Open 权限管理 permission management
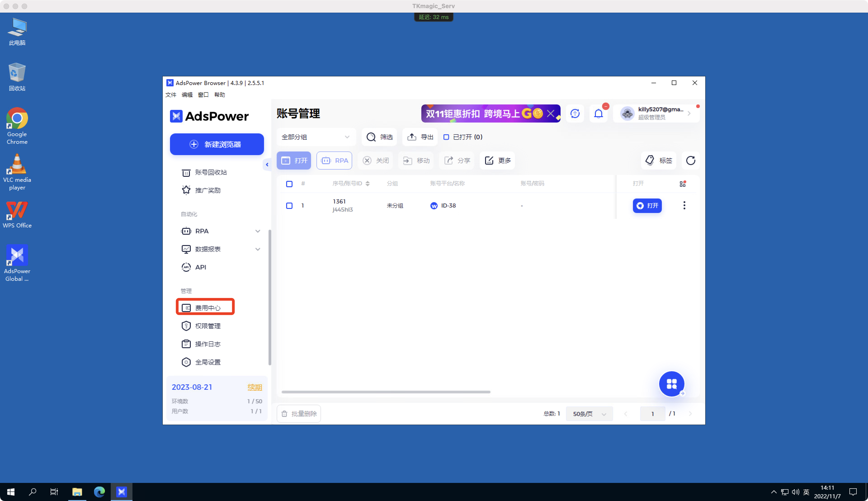Image resolution: width=868 pixels, height=501 pixels. point(208,326)
